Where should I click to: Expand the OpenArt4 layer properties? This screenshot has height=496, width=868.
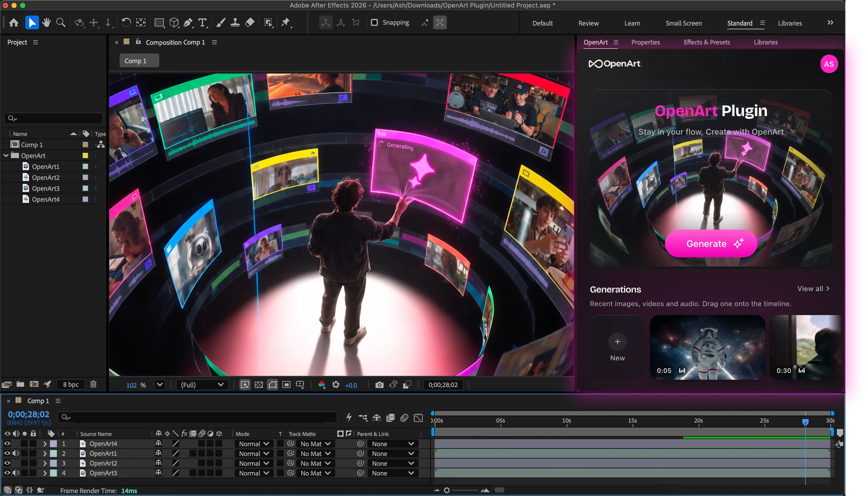pyautogui.click(x=45, y=444)
